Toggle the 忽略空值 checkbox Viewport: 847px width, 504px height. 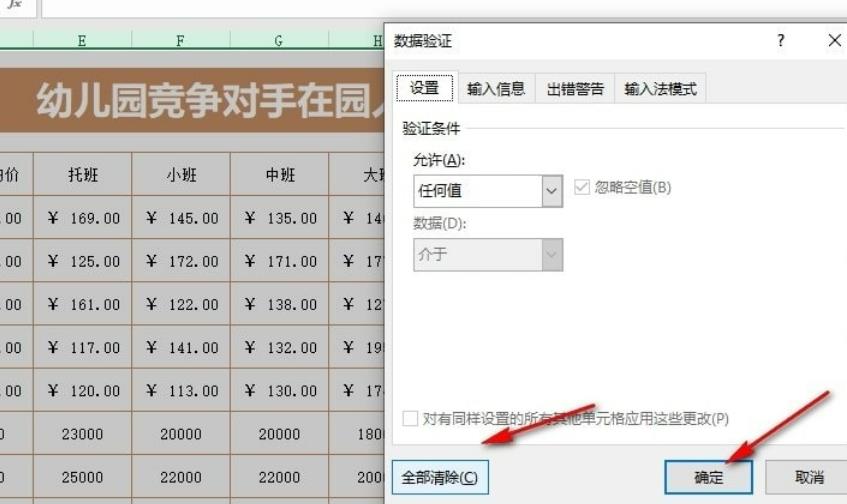[x=582, y=187]
